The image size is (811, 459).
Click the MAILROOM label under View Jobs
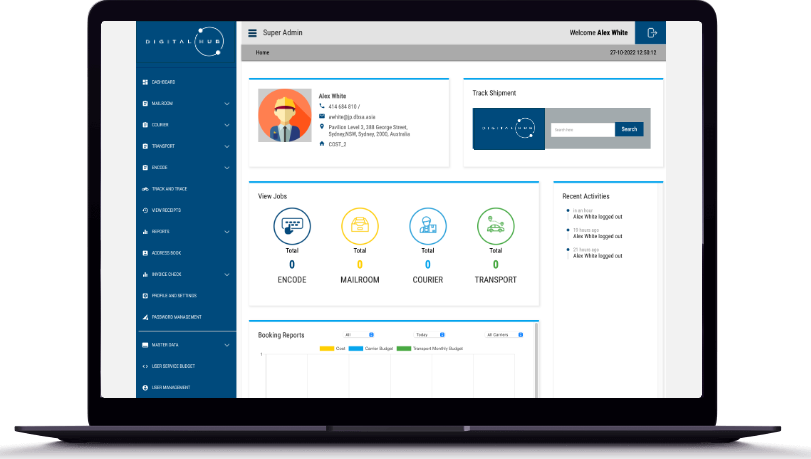[360, 280]
